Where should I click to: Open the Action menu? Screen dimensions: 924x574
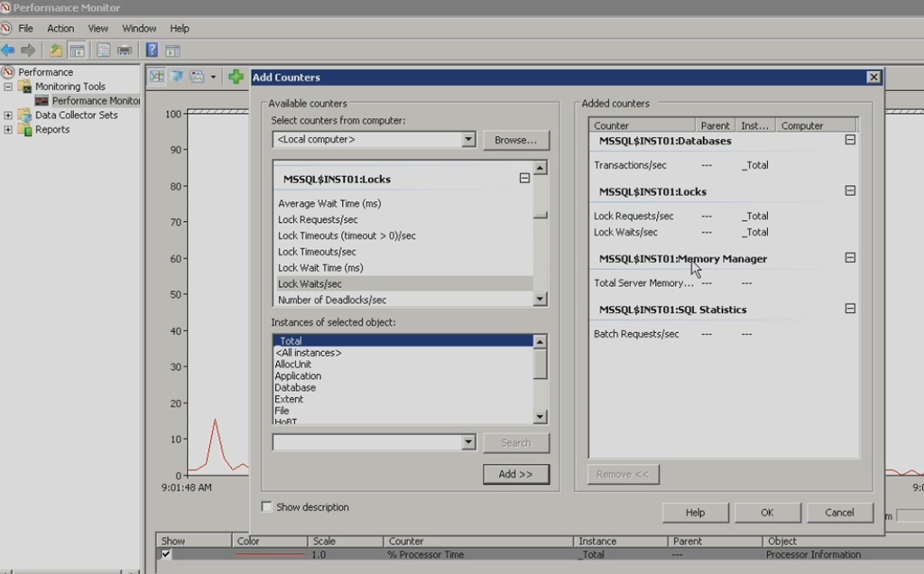tap(60, 28)
